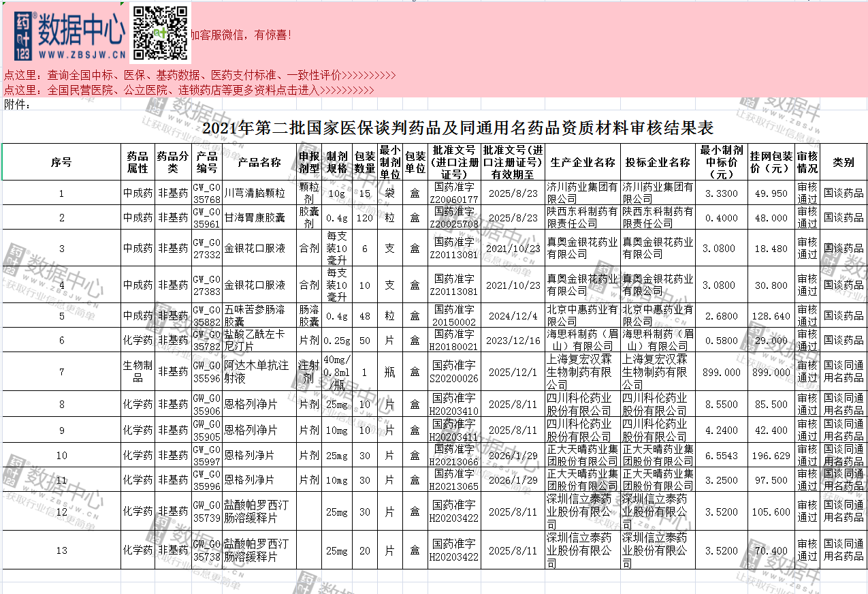Select the 挂网包装价 column header

pyautogui.click(x=771, y=162)
